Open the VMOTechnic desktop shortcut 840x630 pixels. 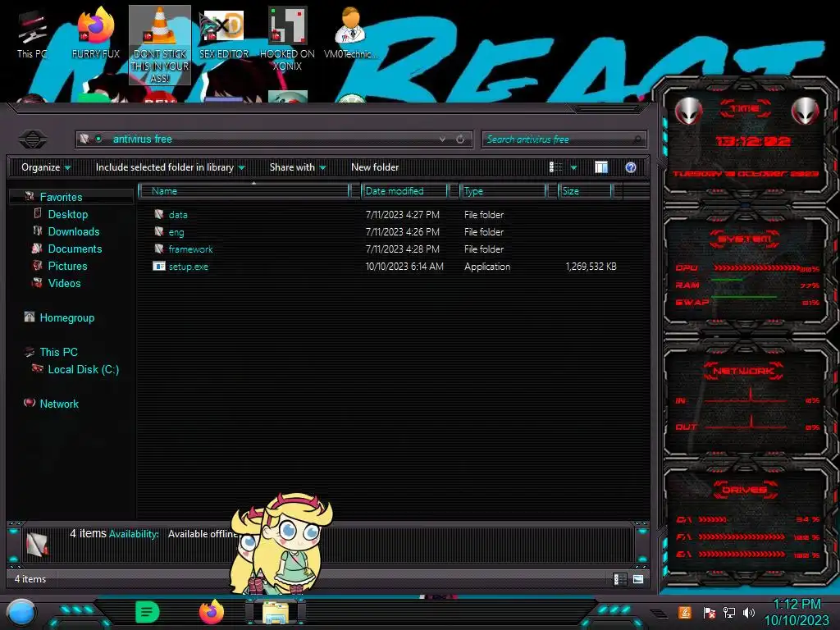(x=350, y=33)
